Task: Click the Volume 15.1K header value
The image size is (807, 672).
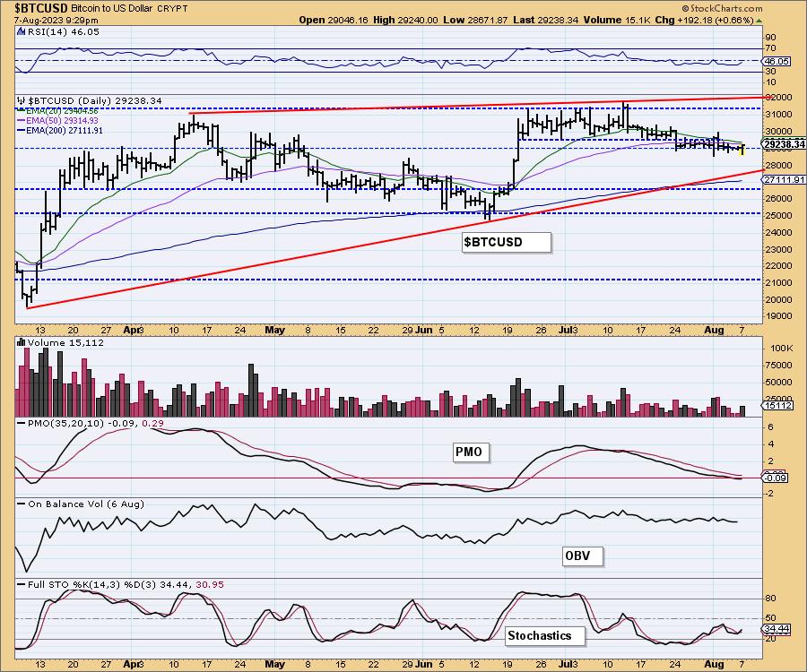Action: [x=617, y=21]
